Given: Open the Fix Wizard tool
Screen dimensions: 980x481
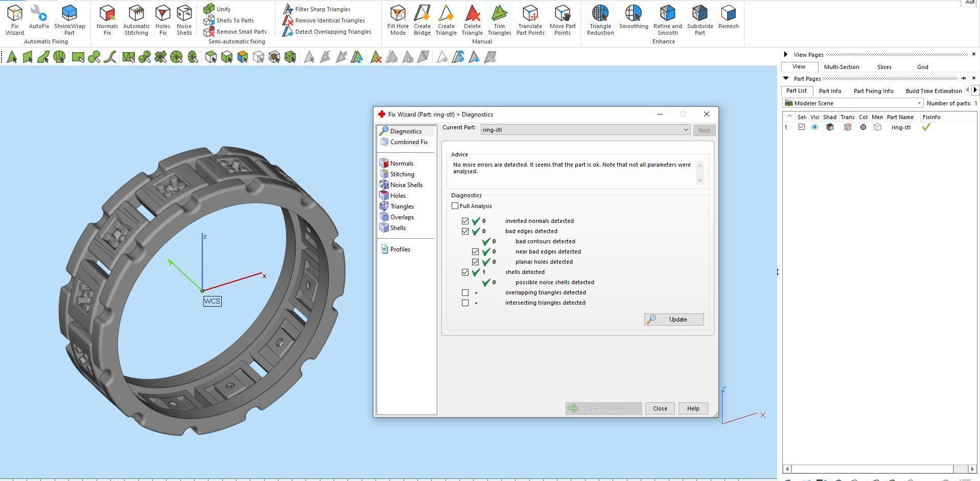Looking at the screenshot, I should pos(14,20).
